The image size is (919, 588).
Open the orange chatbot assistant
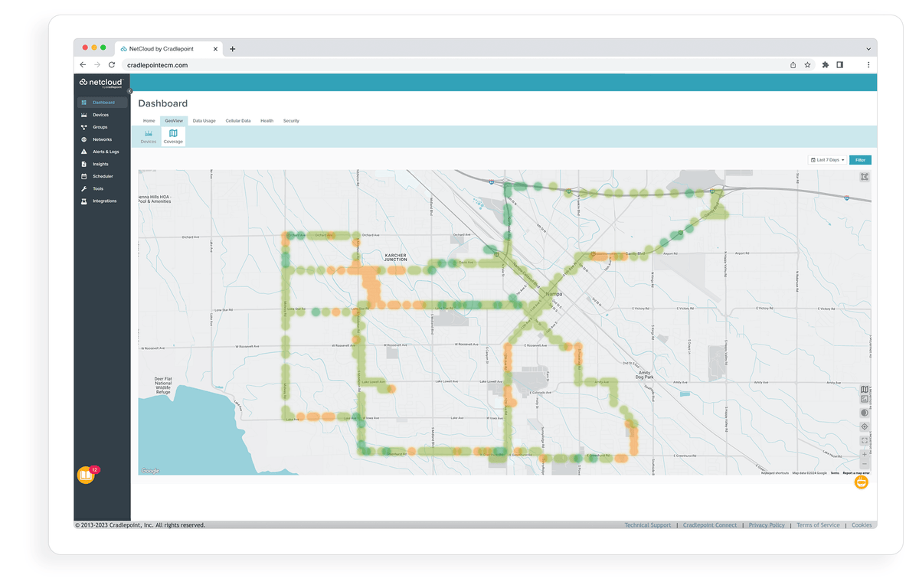click(x=861, y=482)
